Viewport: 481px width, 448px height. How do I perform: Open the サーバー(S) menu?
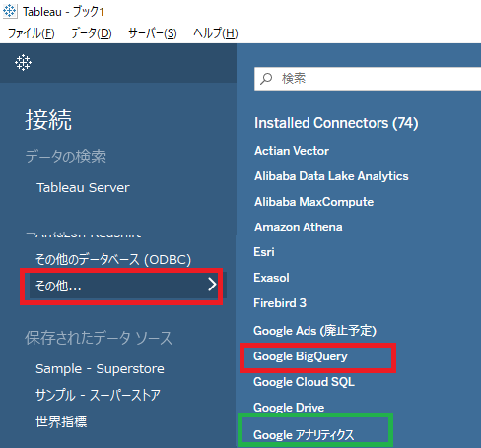point(153,33)
